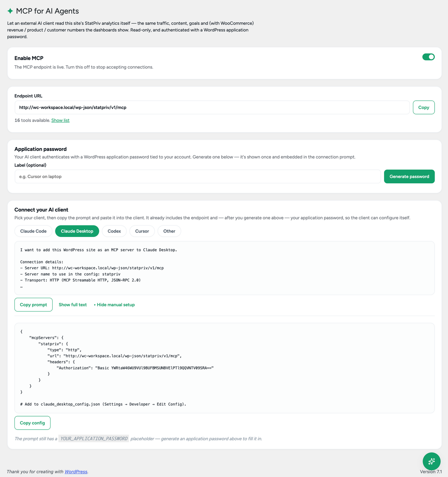Image resolution: width=448 pixels, height=477 pixels.
Task: Select the Claude Desktop client tab
Action: pyautogui.click(x=77, y=231)
